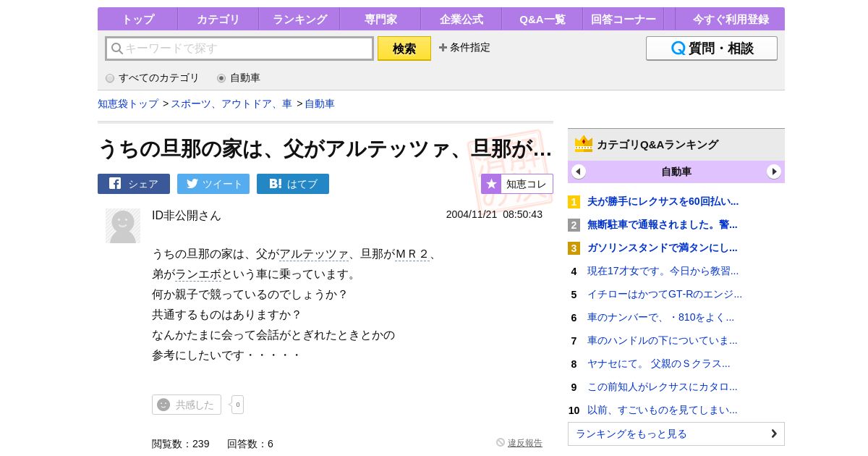Screen dimensions: 868x456
Task: Click the gold rank 1 badge
Action: point(574,202)
